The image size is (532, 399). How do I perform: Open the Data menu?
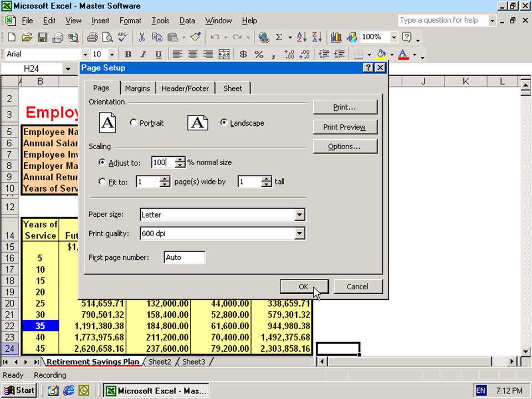tap(187, 21)
